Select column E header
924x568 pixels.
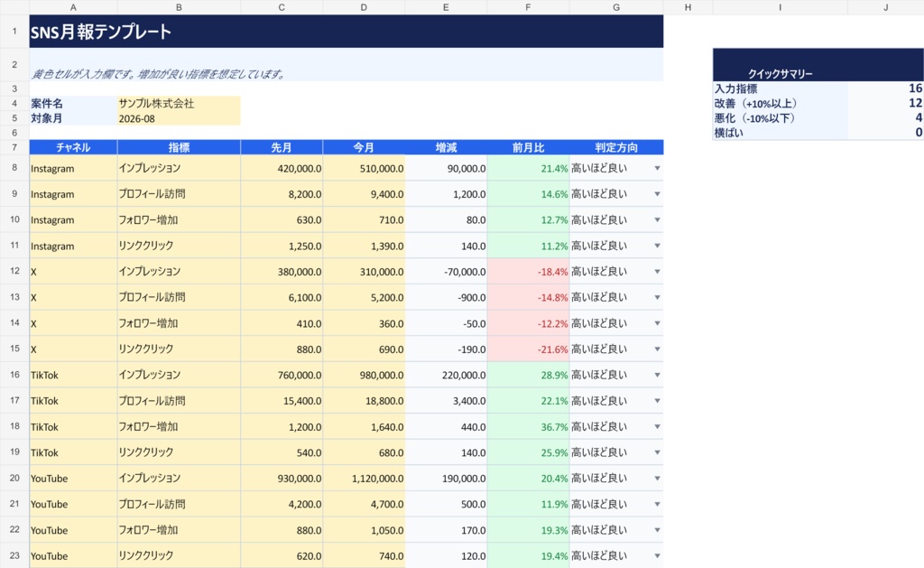pyautogui.click(x=446, y=7)
